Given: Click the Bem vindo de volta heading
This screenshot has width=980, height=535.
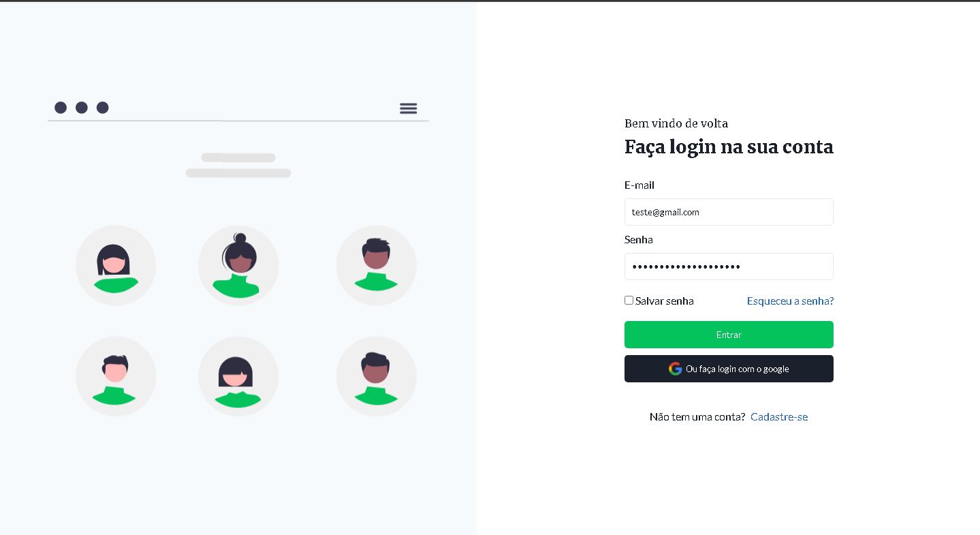Looking at the screenshot, I should 676,123.
